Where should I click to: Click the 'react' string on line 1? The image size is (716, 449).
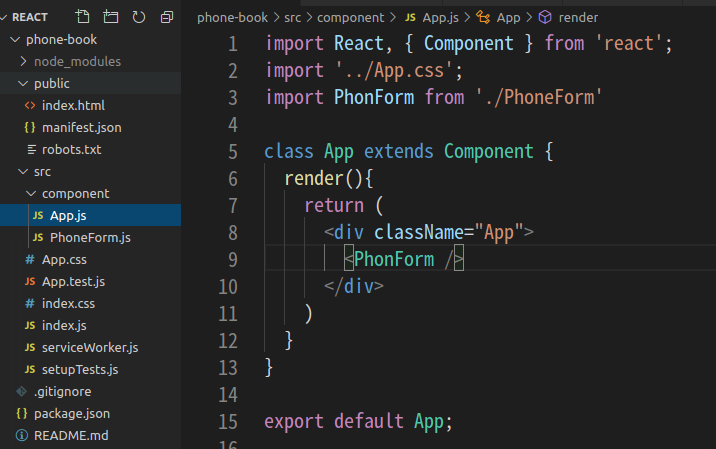[629, 43]
